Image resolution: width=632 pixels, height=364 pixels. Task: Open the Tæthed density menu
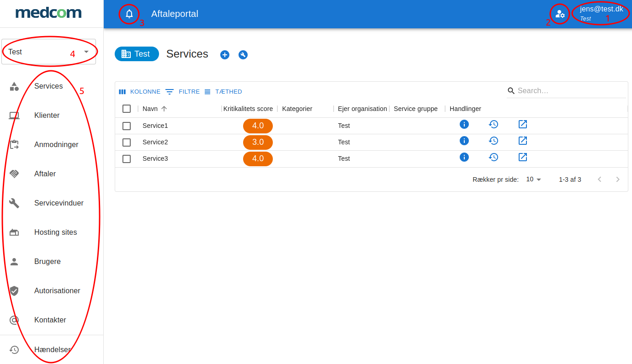pyautogui.click(x=223, y=92)
